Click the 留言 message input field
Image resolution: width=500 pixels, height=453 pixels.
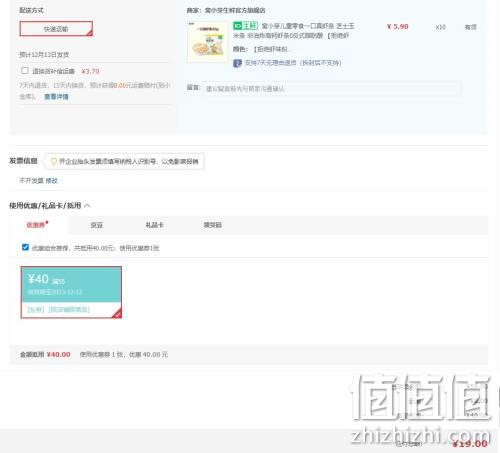click(332, 89)
